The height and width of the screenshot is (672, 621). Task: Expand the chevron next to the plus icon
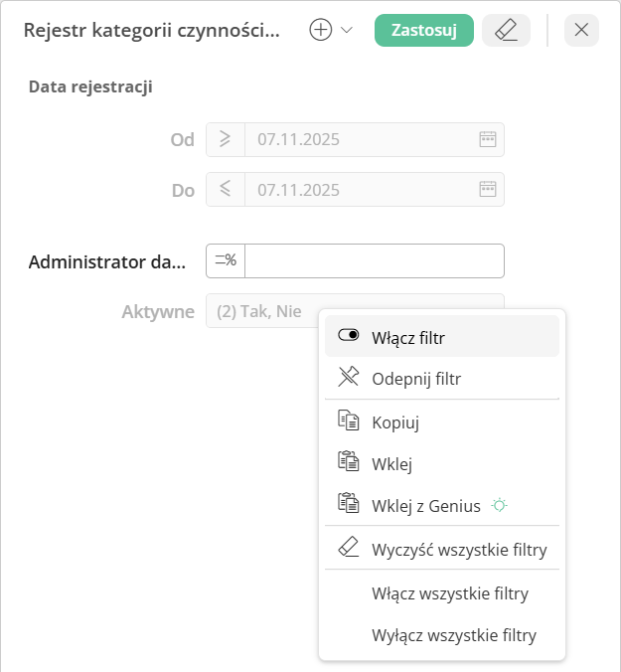tap(347, 31)
